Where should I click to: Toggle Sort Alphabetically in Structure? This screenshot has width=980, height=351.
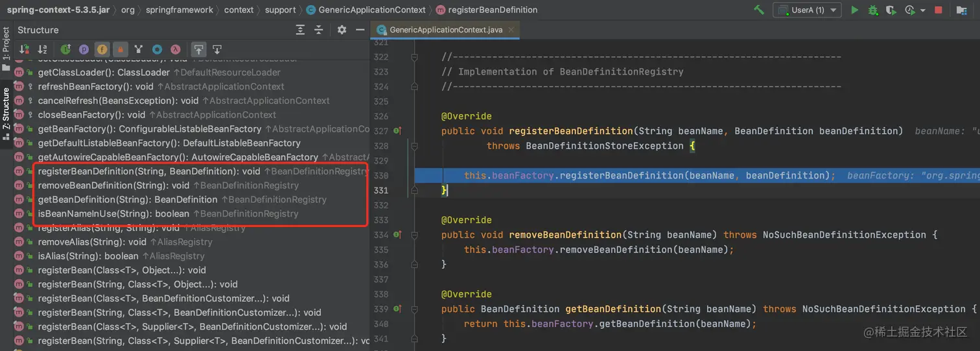(x=42, y=49)
